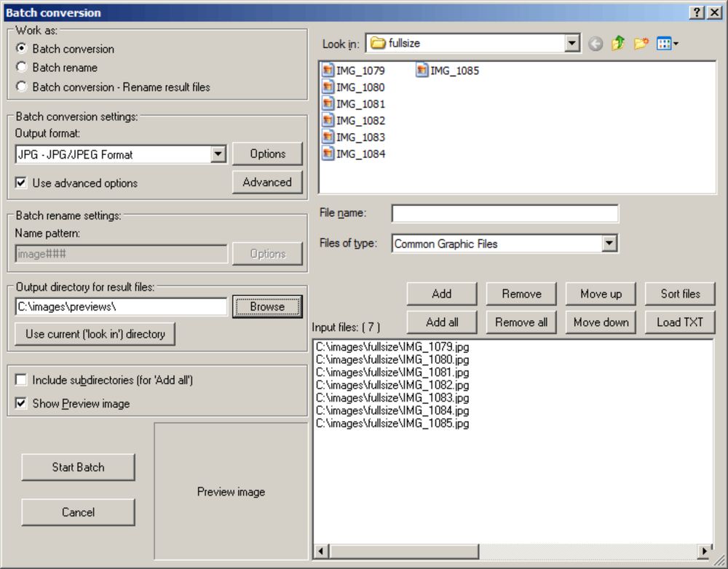Select input file C:\images\fullsize\IMG_1085.jpg
The width and height of the screenshot is (728, 569).
tap(392, 423)
